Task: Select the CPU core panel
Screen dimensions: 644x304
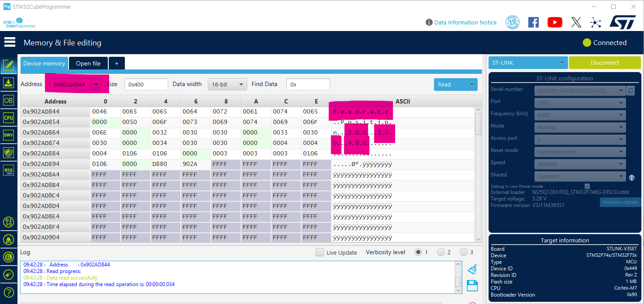Action: pos(9,117)
